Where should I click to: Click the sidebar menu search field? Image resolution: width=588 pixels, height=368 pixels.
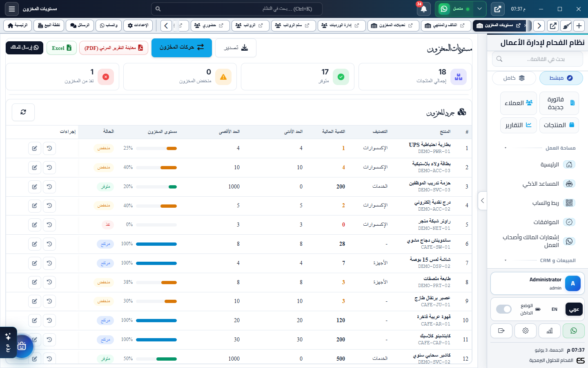coord(537,59)
